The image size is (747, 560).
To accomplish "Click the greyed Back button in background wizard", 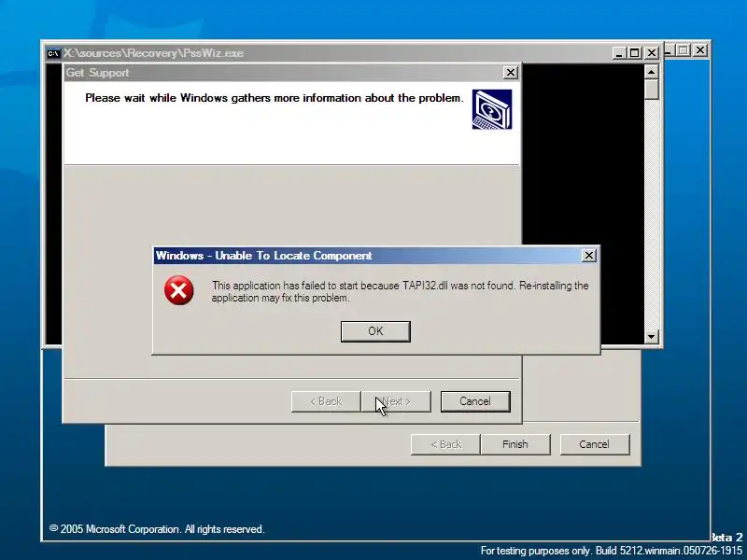I will point(445,444).
